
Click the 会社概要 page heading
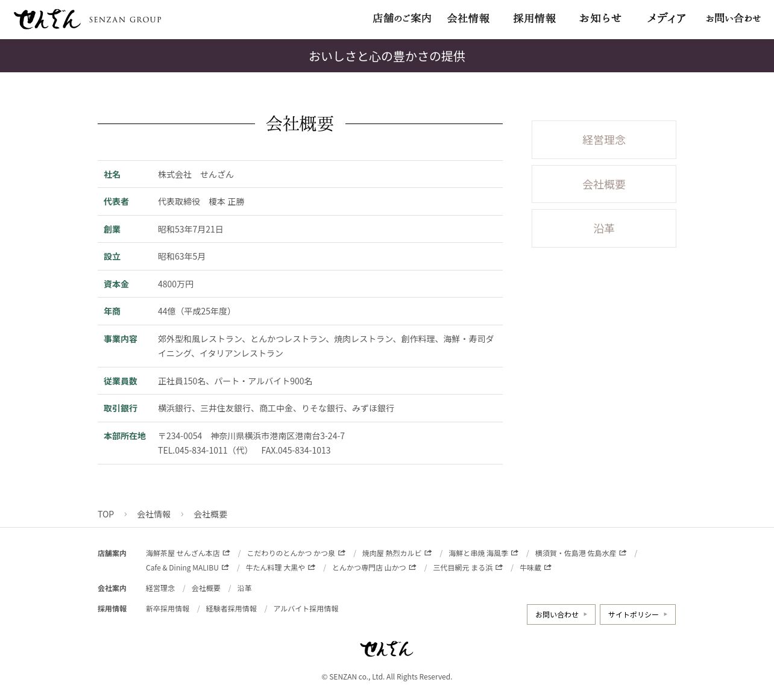pyautogui.click(x=300, y=123)
